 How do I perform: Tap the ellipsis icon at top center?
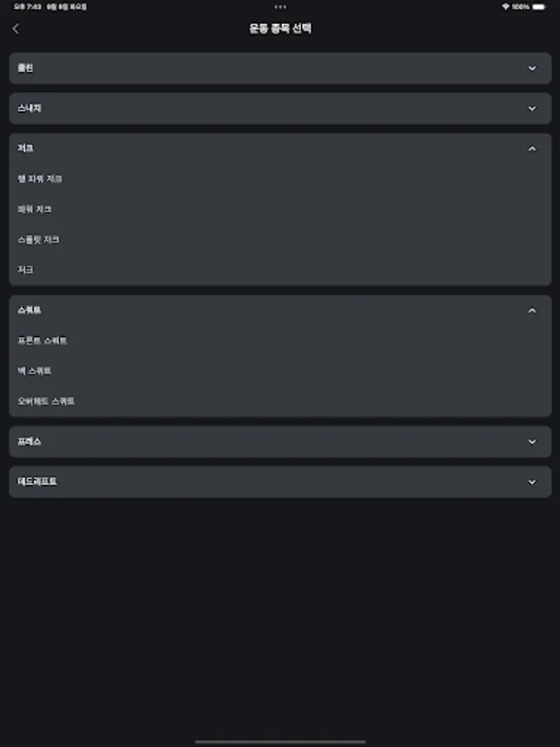coord(280,8)
